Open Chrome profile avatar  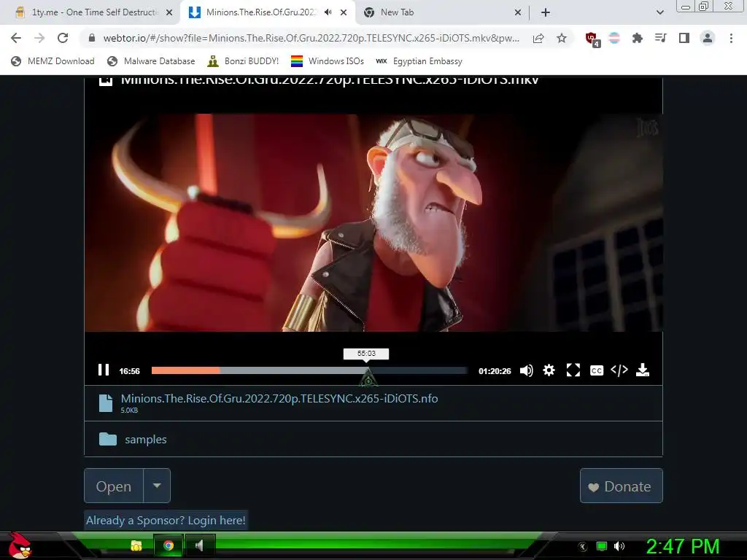(x=708, y=38)
